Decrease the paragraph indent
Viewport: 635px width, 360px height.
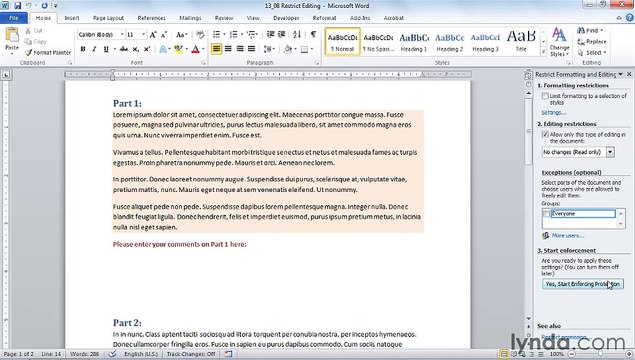[271, 34]
